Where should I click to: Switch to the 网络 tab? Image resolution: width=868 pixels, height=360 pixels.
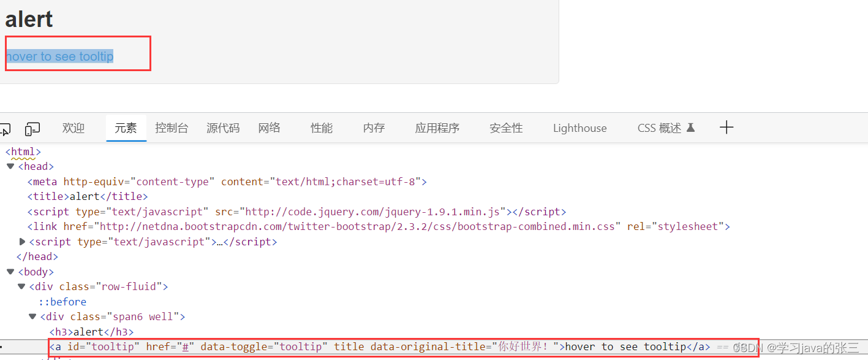[x=270, y=128]
